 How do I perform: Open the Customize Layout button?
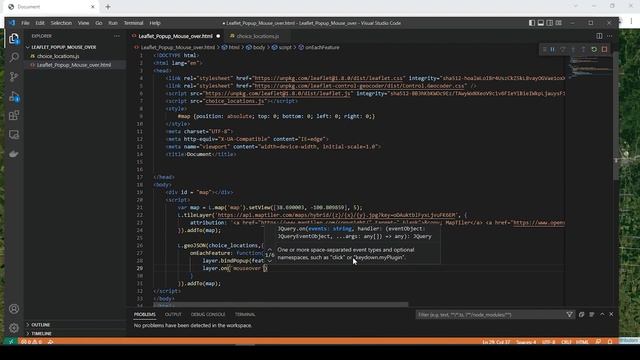click(559, 23)
